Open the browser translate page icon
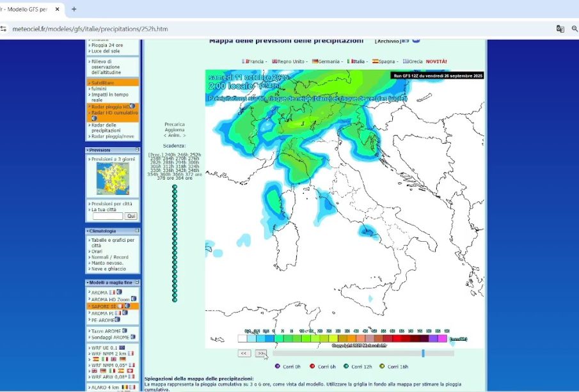579x392 pixels. (x=560, y=29)
